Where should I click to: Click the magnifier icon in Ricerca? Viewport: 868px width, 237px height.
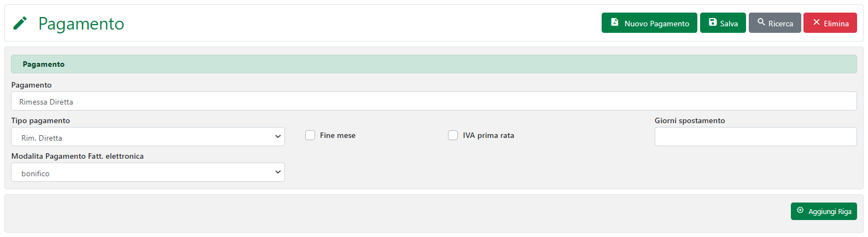[761, 22]
